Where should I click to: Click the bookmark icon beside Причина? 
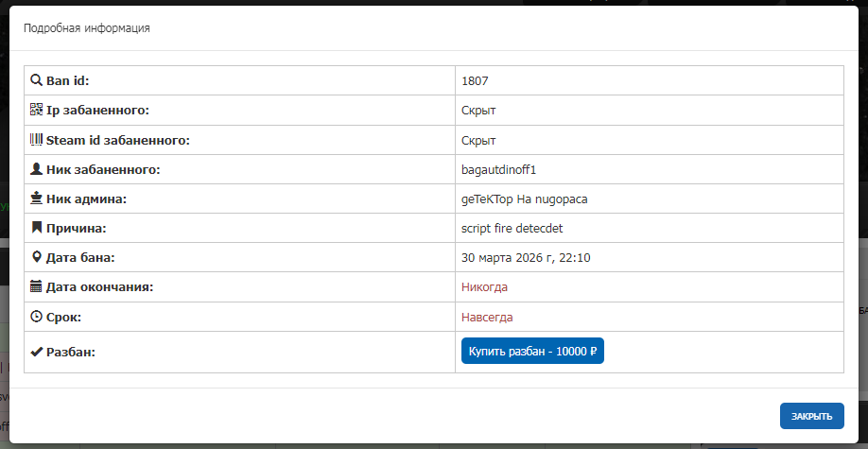(37, 228)
